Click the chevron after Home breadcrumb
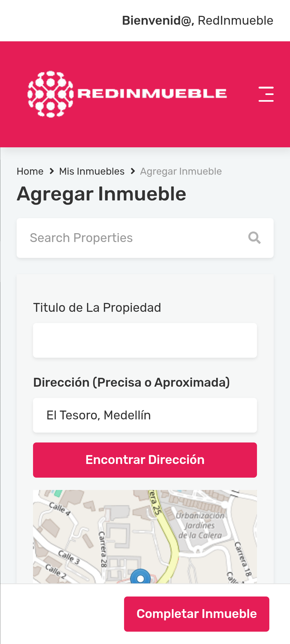The height and width of the screenshot is (644, 290). [52, 171]
